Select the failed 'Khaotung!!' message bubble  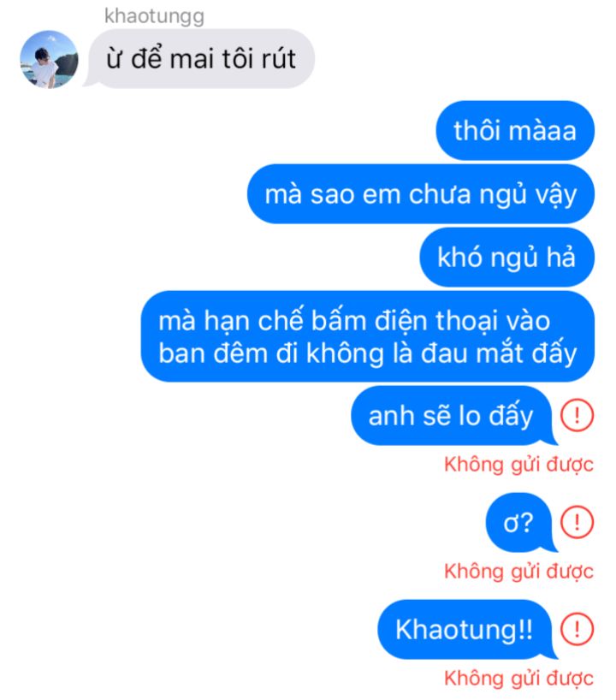point(466,629)
